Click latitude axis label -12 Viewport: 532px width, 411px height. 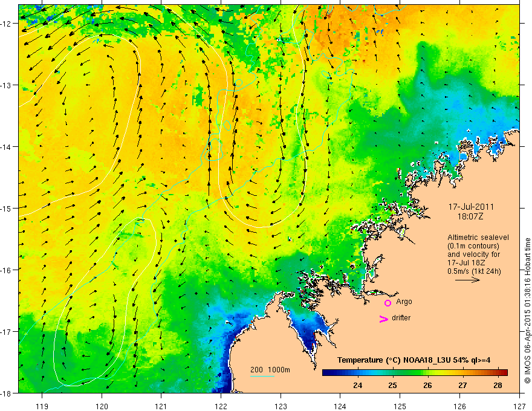pyautogui.click(x=7, y=24)
